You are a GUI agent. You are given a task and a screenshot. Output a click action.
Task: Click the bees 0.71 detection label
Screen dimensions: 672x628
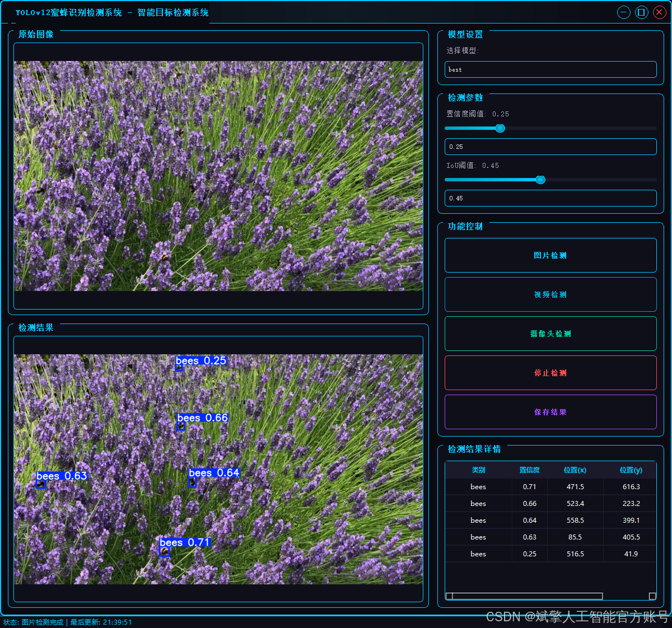pos(185,542)
